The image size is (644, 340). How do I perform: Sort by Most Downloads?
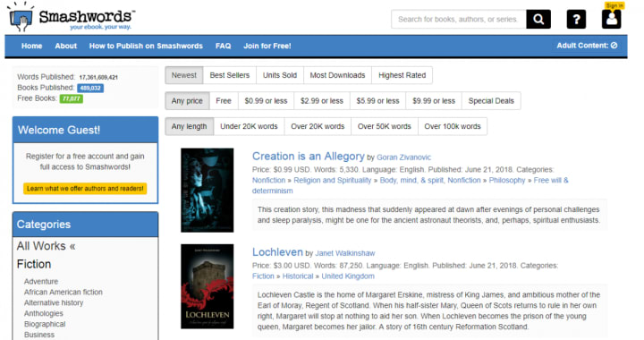pyautogui.click(x=337, y=75)
